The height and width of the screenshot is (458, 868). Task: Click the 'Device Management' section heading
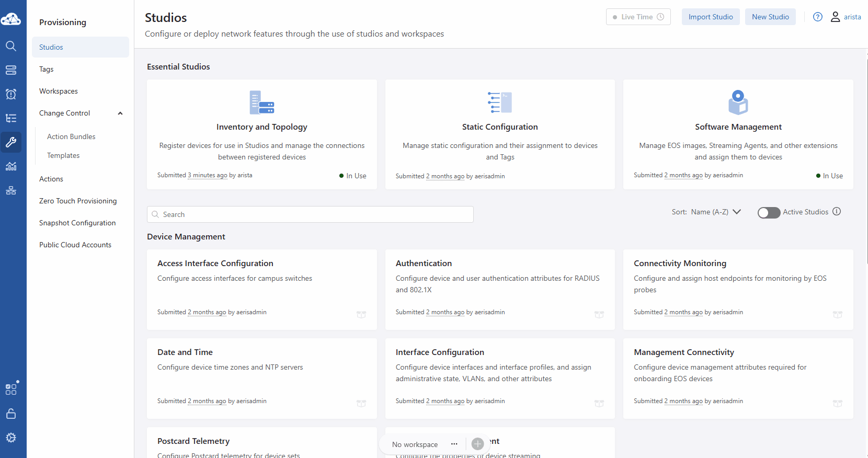(x=186, y=236)
